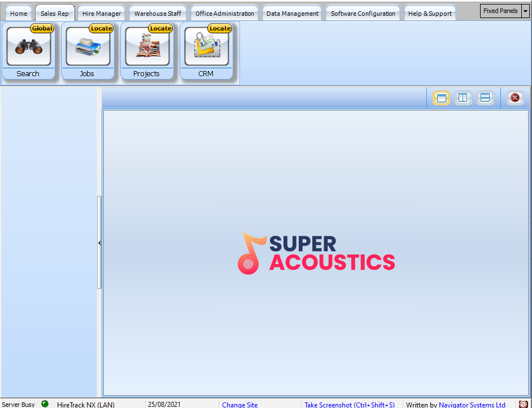This screenshot has width=532, height=408.
Task: Switch to vertical split panel layout
Action: point(463,98)
